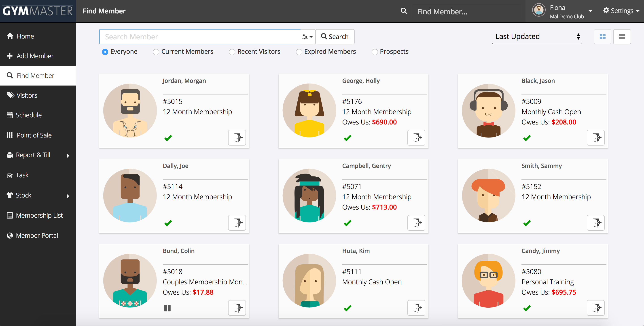Click green checkmark on George, Holly card
The image size is (644, 326).
click(x=347, y=138)
